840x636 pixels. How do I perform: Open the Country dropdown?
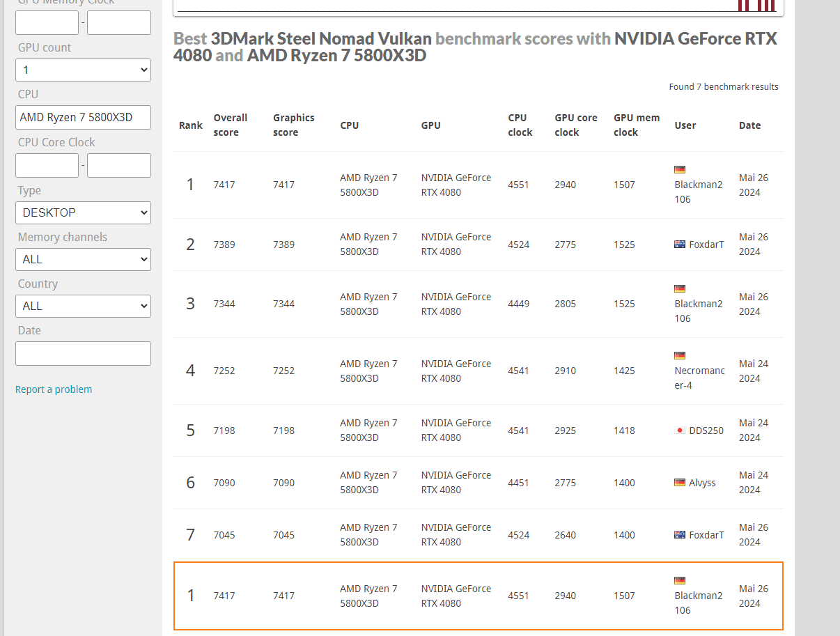83,306
